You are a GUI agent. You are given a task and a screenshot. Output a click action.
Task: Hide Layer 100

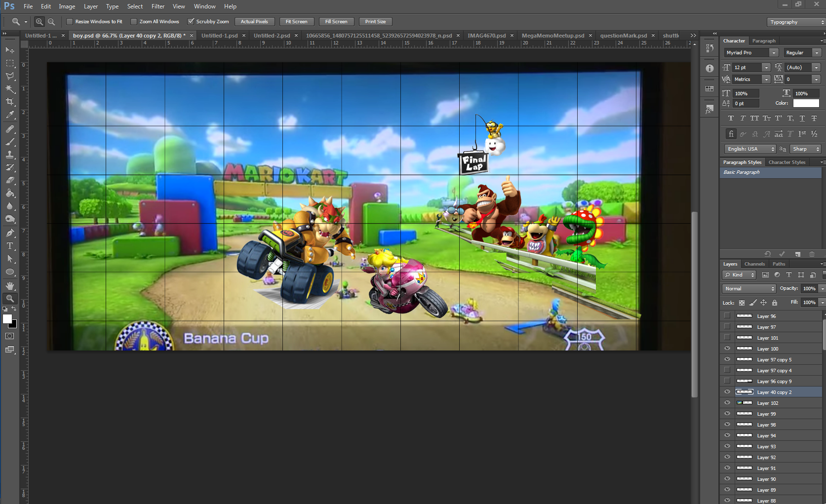pos(727,349)
